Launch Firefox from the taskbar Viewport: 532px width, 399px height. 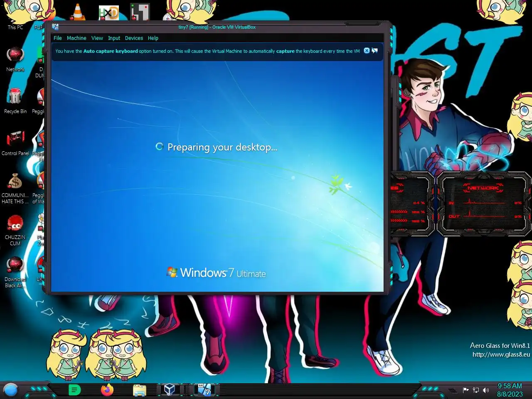click(107, 390)
